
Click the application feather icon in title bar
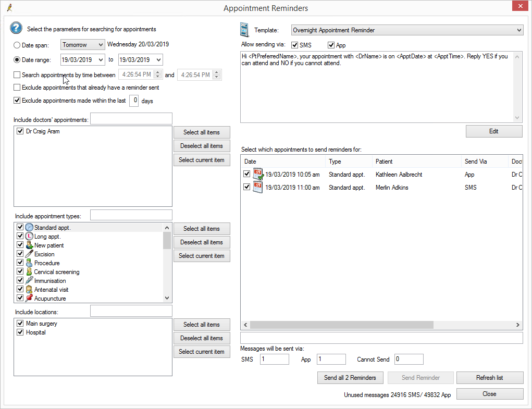click(x=9, y=7)
